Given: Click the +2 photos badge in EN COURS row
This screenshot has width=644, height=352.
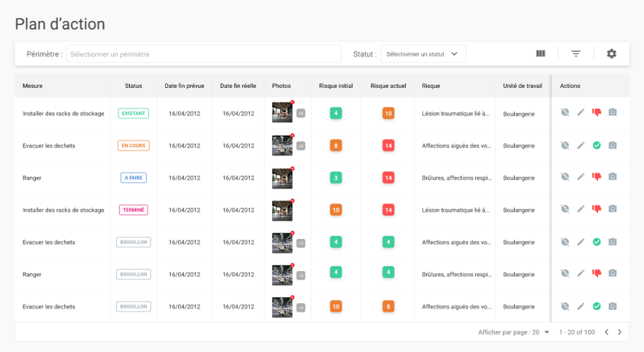Looking at the screenshot, I should 301,146.
